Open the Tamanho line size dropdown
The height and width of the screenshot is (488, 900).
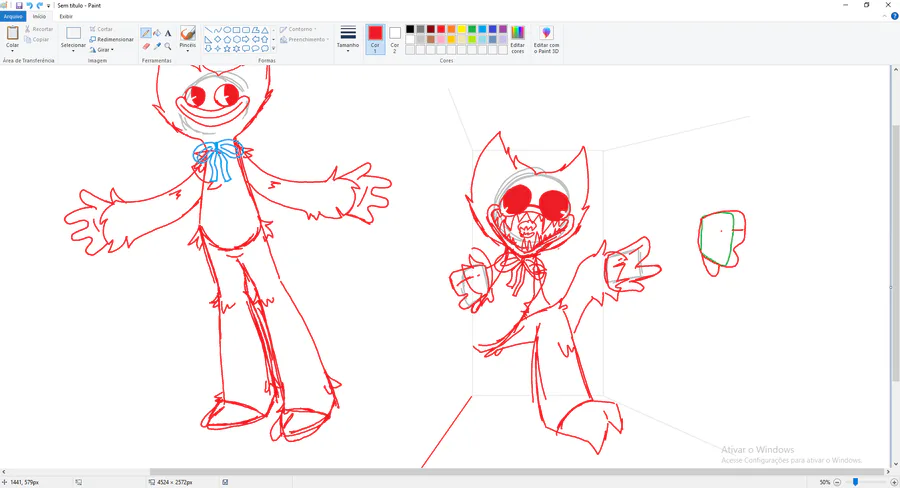click(348, 40)
